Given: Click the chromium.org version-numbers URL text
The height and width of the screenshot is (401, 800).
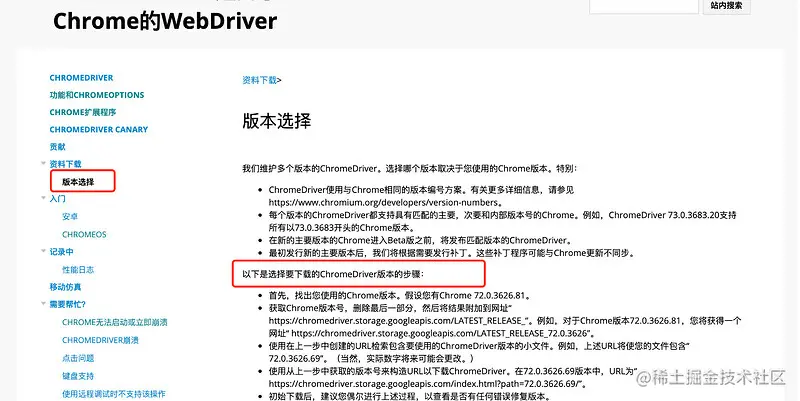Looking at the screenshot, I should tap(383, 202).
